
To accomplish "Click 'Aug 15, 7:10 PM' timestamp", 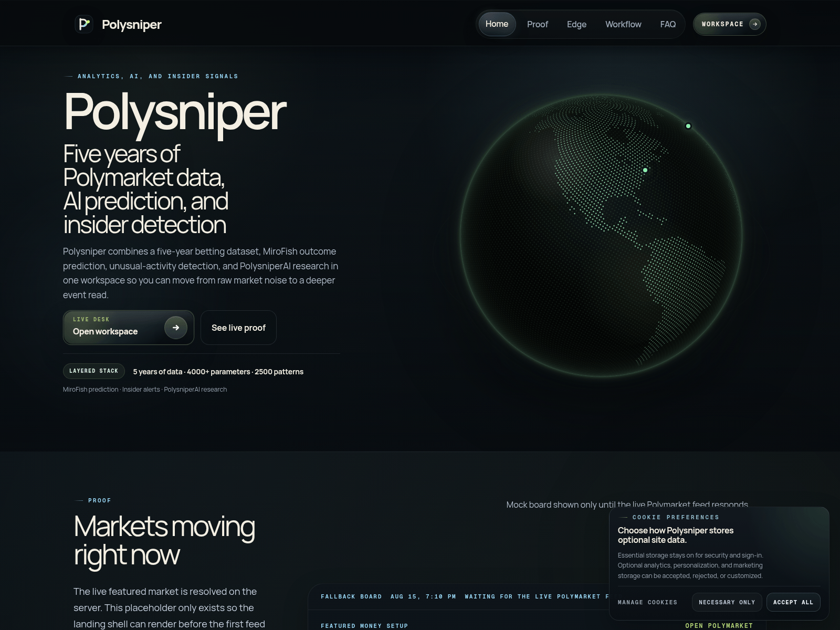I will pos(423,596).
